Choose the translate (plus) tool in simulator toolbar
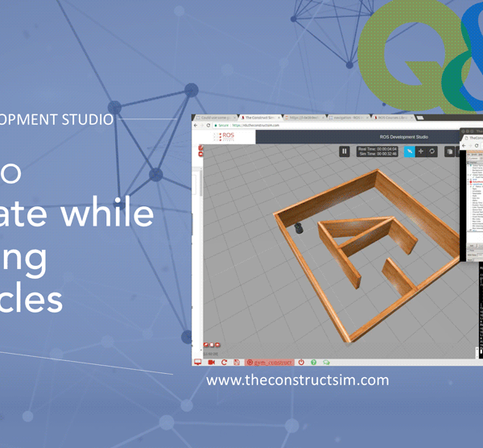Image resolution: width=483 pixels, height=448 pixels. [x=421, y=151]
